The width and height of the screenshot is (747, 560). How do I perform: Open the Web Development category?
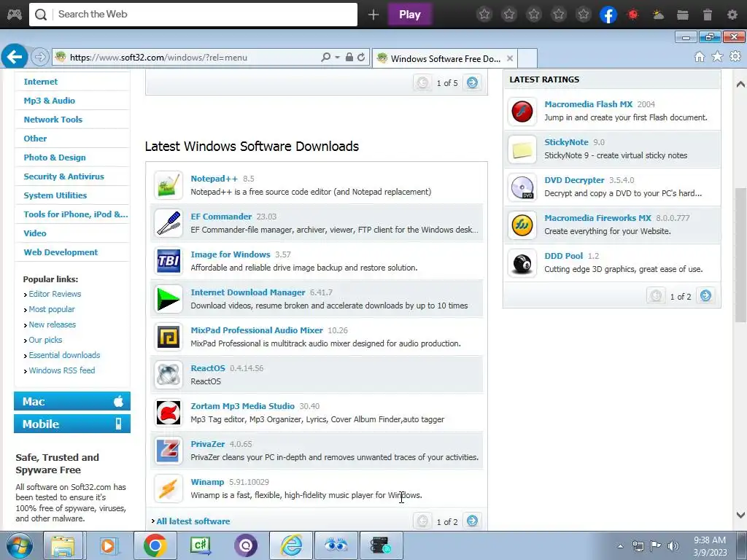pos(61,252)
